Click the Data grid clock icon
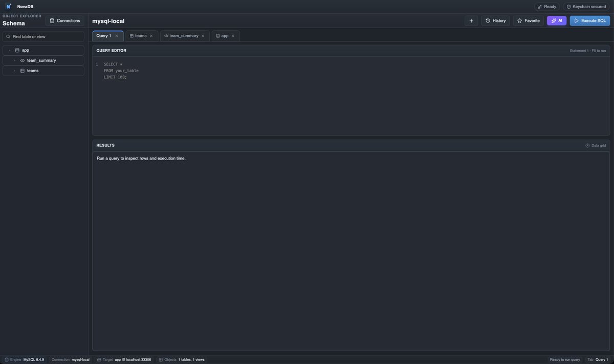 coord(587,145)
